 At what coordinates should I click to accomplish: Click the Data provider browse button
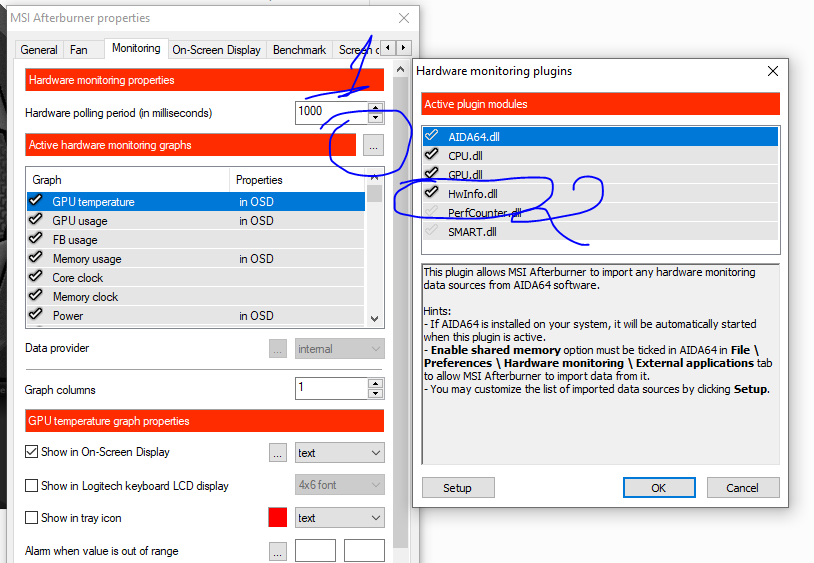click(x=278, y=349)
